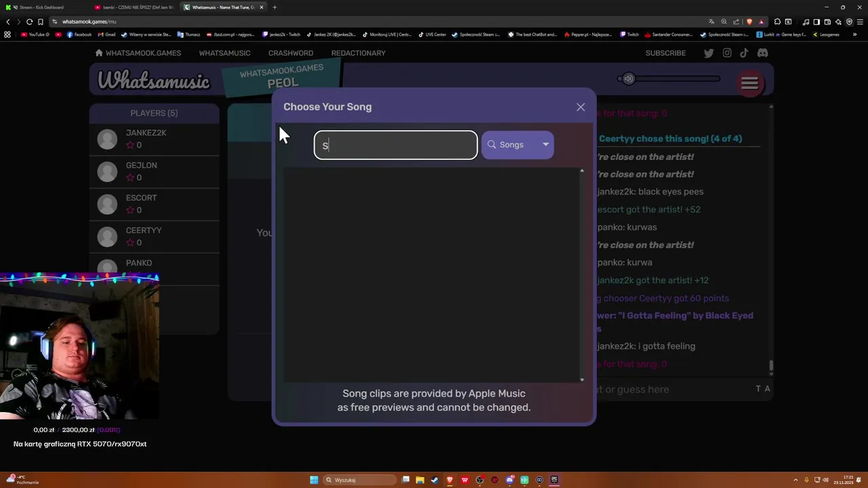Viewport: 868px width, 488px height.
Task: Click scroll down arrow in song results
Action: (582, 380)
